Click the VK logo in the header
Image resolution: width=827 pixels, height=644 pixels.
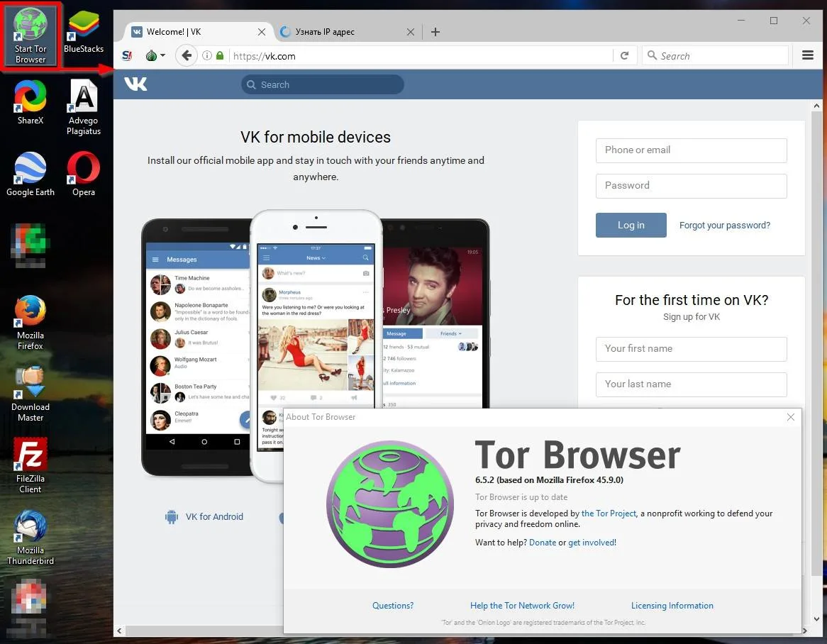click(135, 84)
